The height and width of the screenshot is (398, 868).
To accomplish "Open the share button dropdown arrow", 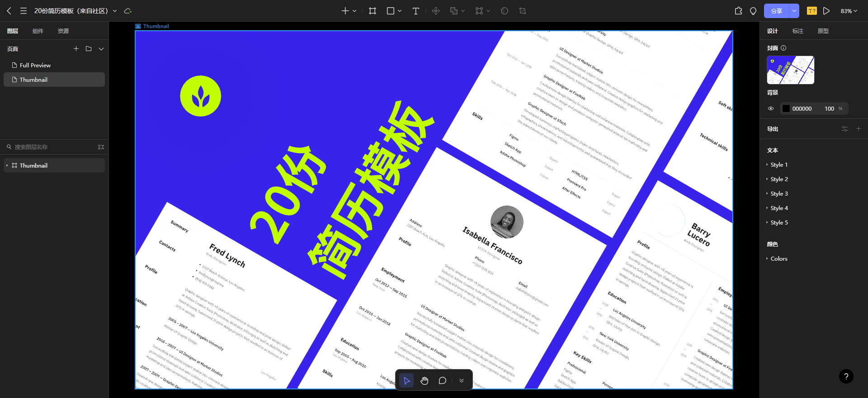I will click(x=794, y=11).
